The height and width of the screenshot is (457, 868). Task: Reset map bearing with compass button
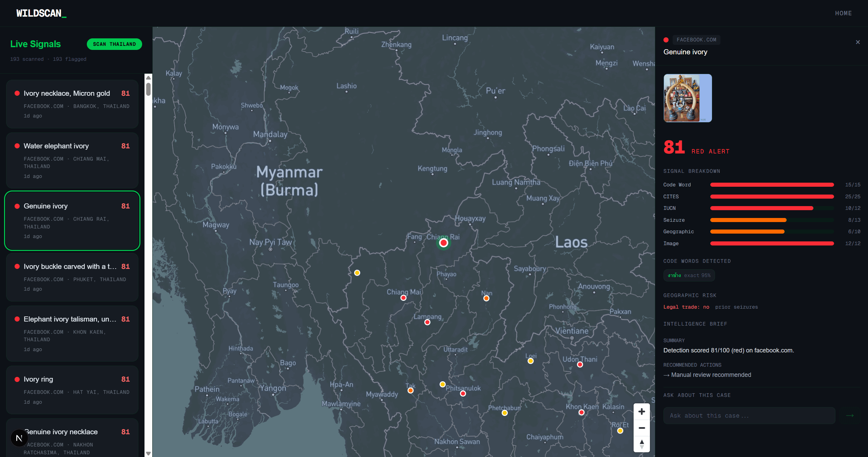pos(641,444)
